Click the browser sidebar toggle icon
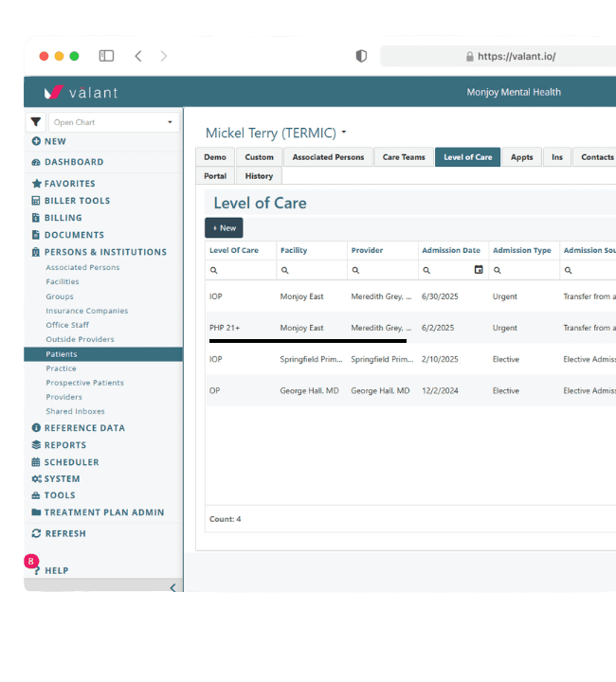616x682 pixels. (106, 56)
